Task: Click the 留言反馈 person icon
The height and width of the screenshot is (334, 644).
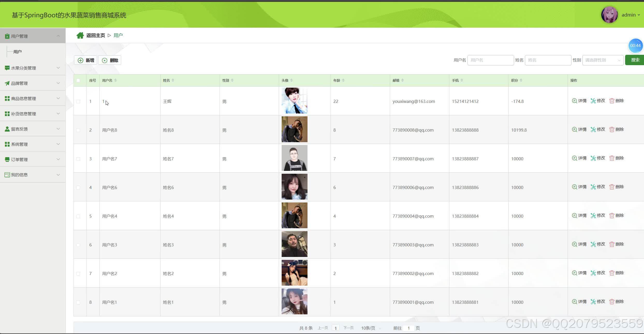Action: click(7, 129)
